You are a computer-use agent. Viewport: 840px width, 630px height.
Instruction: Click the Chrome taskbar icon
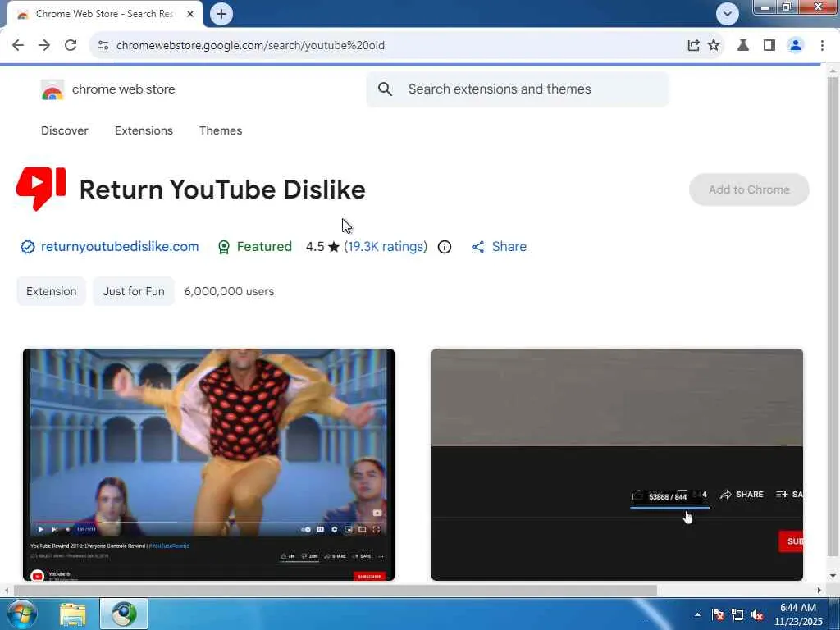(124, 614)
